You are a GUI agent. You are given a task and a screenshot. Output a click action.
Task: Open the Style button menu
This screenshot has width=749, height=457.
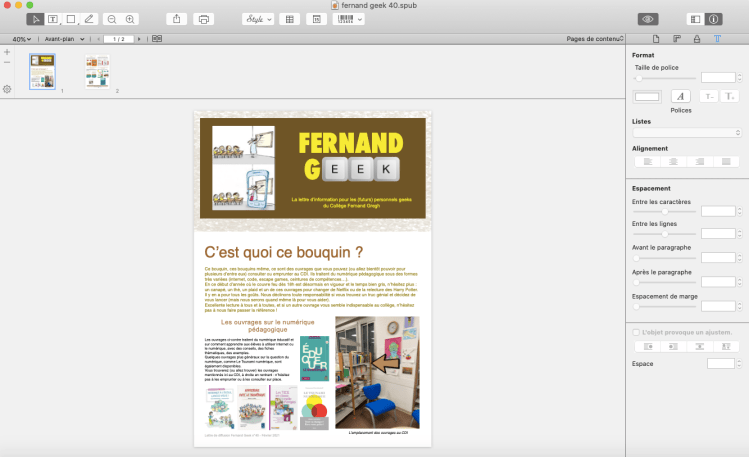[256, 19]
